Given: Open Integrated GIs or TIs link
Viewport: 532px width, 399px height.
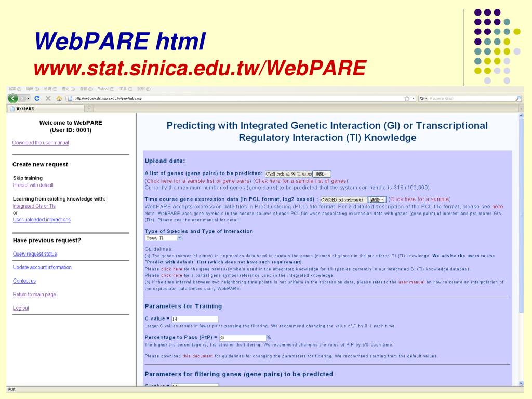Looking at the screenshot, I should 34,206.
